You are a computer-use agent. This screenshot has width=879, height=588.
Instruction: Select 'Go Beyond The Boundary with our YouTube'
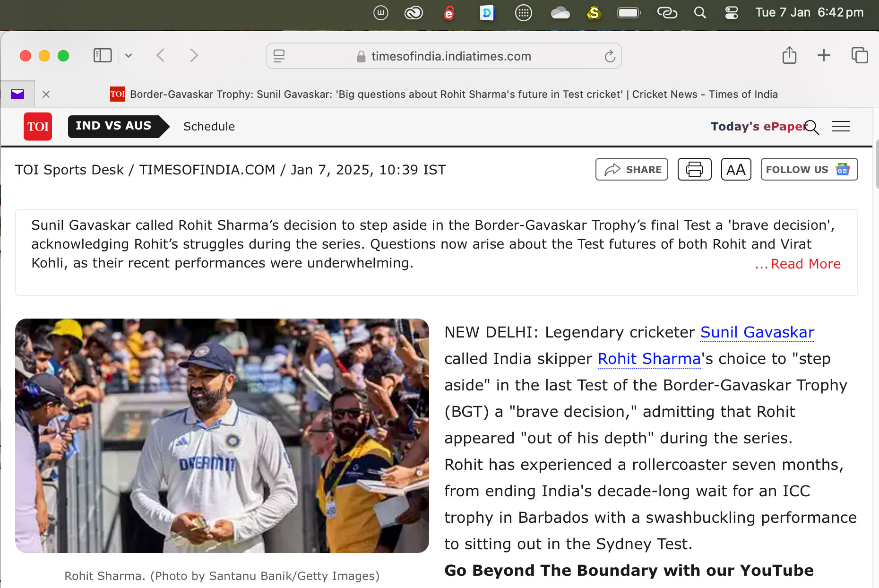click(629, 571)
